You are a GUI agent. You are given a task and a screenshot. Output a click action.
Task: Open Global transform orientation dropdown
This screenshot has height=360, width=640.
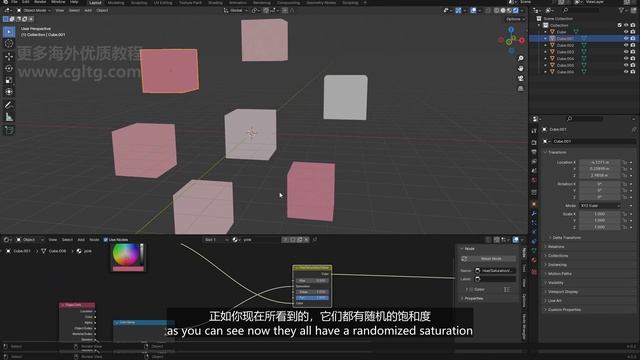236,10
